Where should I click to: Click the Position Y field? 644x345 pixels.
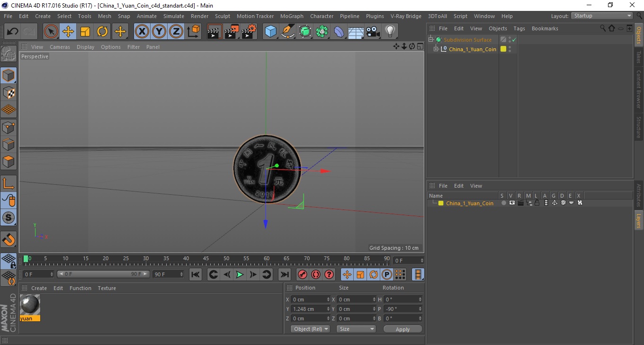pyautogui.click(x=311, y=309)
